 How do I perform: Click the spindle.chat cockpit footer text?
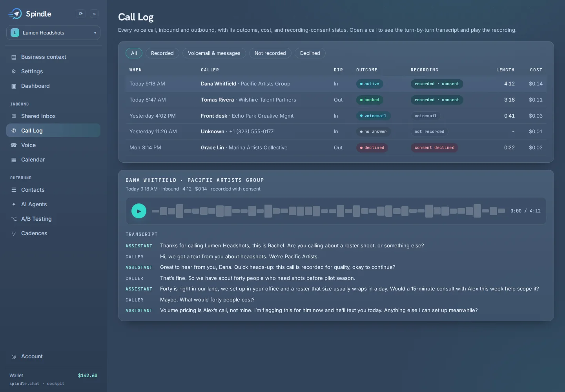point(37,384)
